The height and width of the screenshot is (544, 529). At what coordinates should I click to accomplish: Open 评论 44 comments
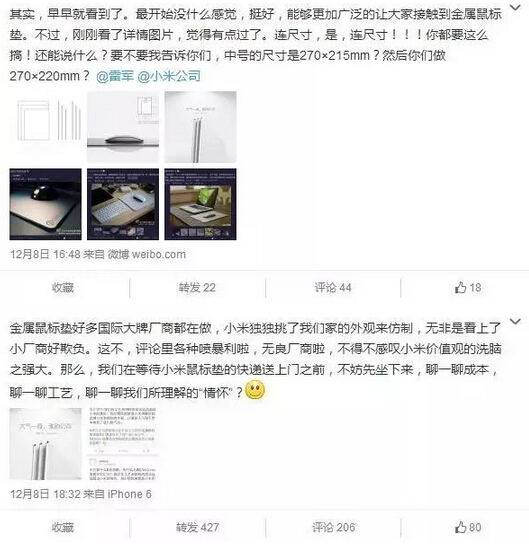pyautogui.click(x=333, y=288)
